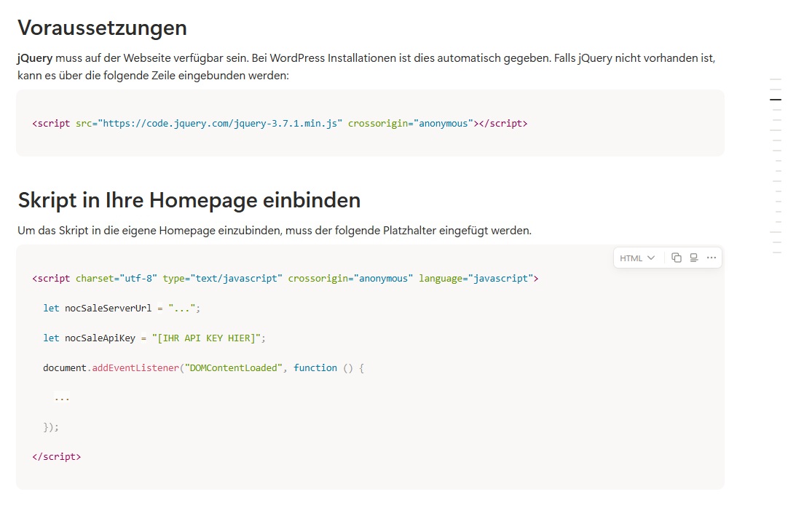Viewport: 812px width, 505px height.
Task: Click paragraph starting with Um das Skript
Action: (274, 231)
